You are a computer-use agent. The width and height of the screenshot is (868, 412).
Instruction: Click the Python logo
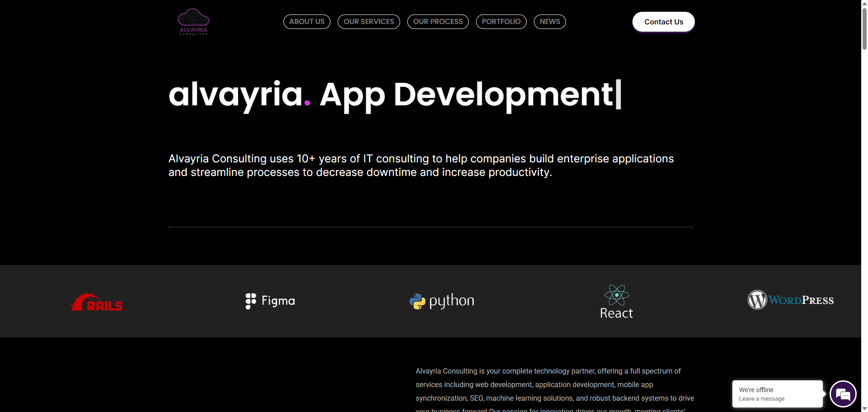[x=442, y=301]
